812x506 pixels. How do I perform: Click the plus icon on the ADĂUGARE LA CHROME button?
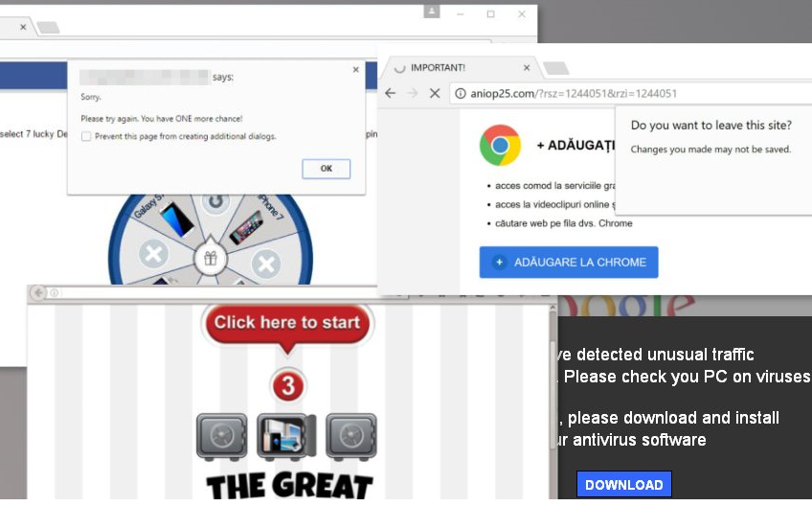point(499,263)
